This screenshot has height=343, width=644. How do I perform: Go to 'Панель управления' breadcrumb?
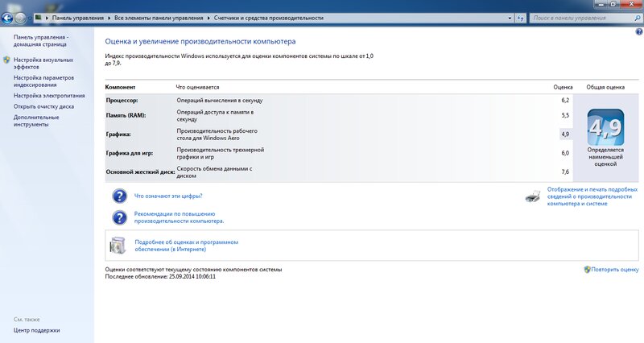77,18
